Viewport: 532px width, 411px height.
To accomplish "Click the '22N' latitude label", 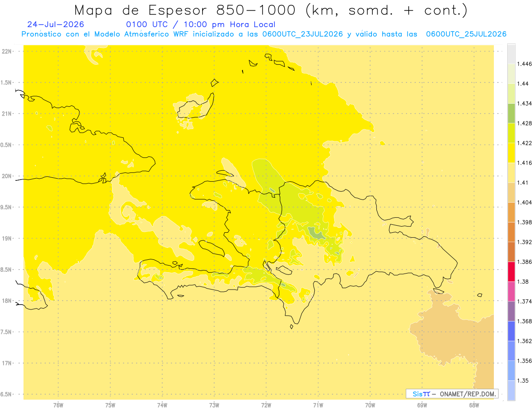I will click(x=7, y=51).
